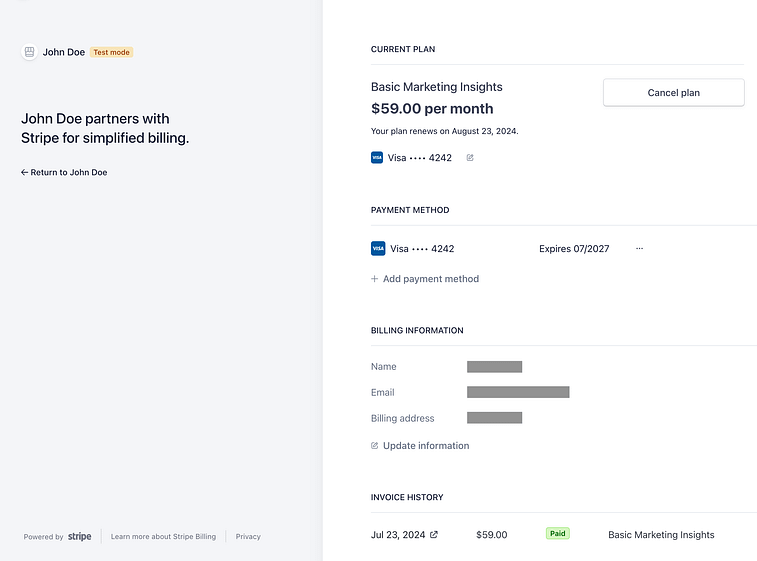Open the three-dot menu for Visa card
The height and width of the screenshot is (561, 757).
639,248
